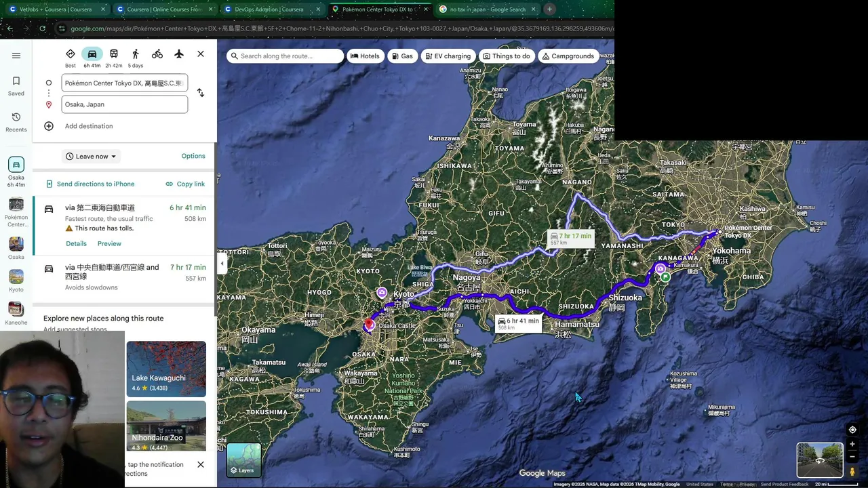Screen dimensions: 868x488
Task: Open route Options
Action: (x=193, y=156)
